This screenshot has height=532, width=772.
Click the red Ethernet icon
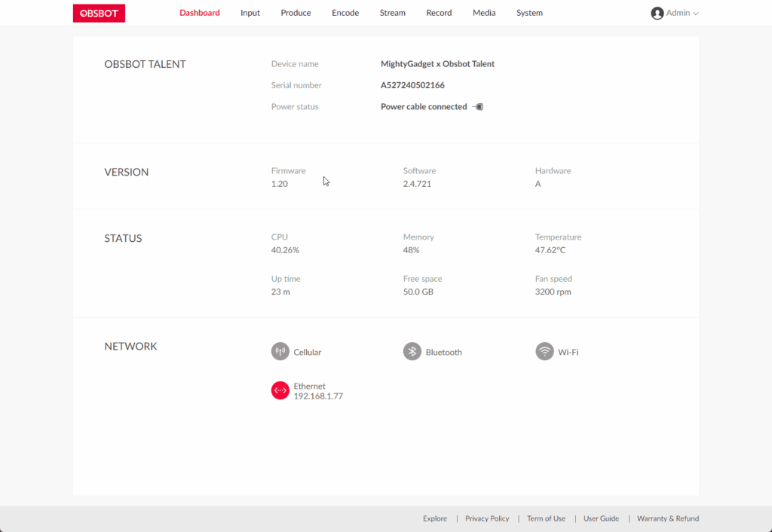coord(280,390)
